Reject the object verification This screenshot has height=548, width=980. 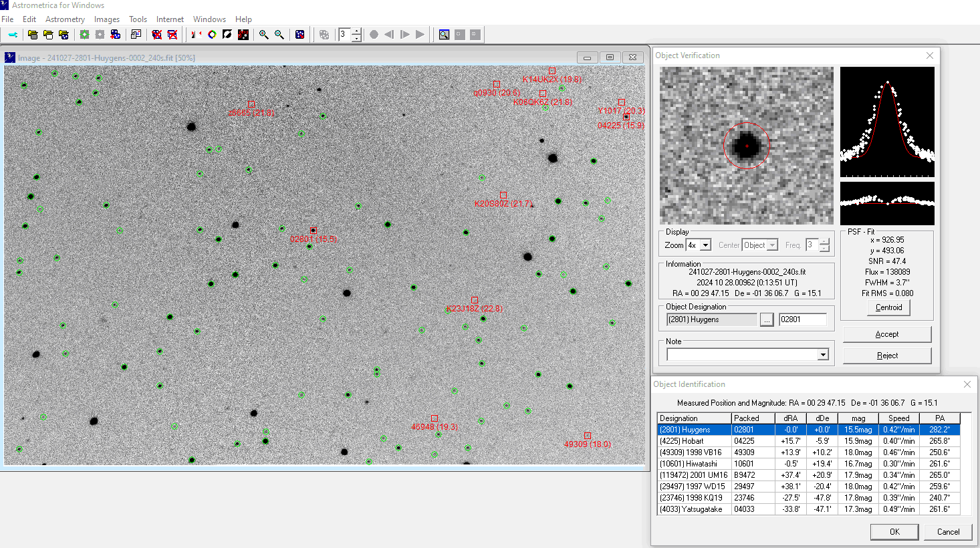pyautogui.click(x=887, y=356)
